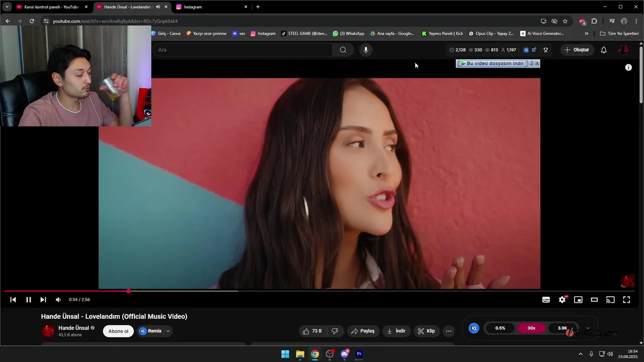Pause the video with the player pause button

tap(29, 300)
